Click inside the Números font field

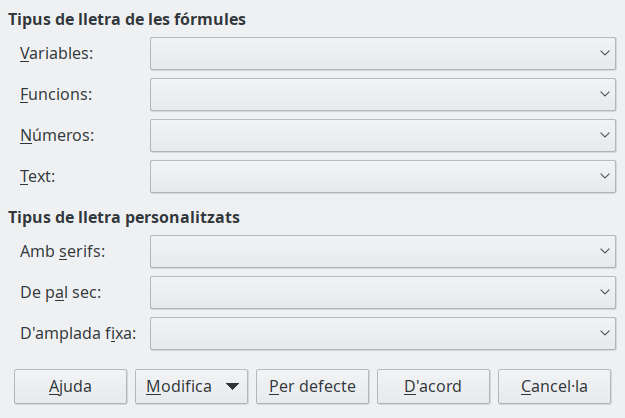(372, 135)
